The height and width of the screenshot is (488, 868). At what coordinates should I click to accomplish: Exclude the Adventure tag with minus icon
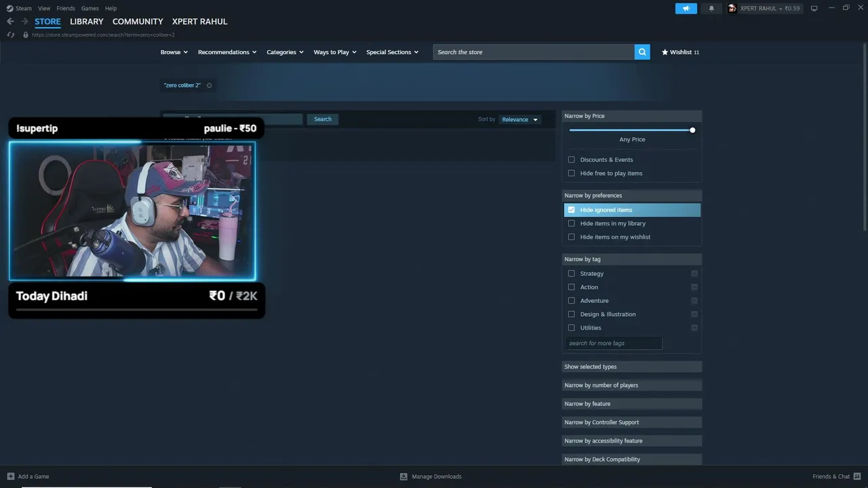coord(694,301)
